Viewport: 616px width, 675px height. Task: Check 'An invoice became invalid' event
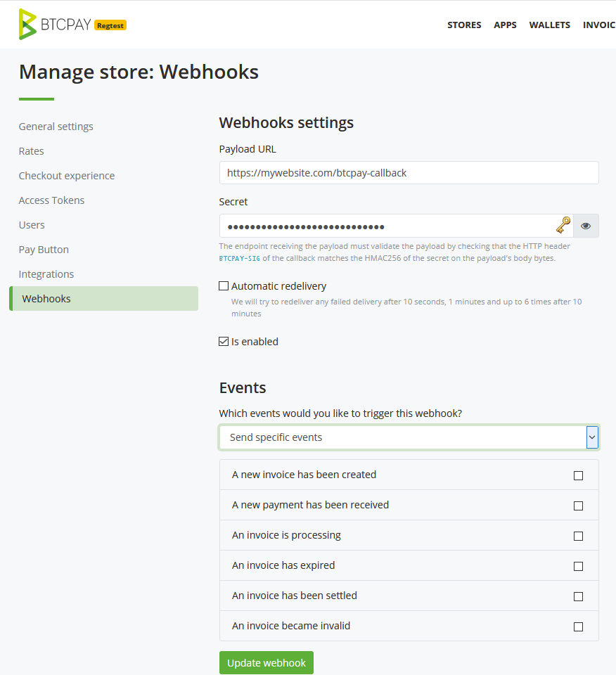[x=578, y=626]
